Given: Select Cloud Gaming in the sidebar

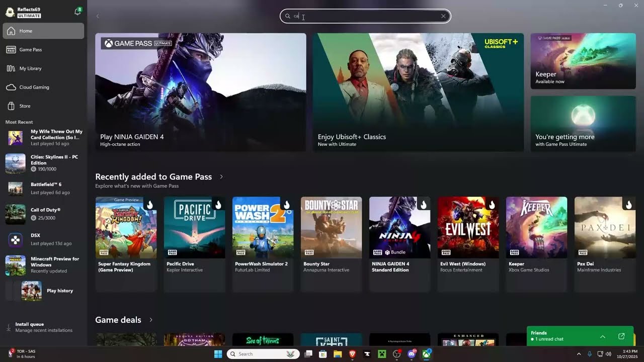Looking at the screenshot, I should 43,87.
